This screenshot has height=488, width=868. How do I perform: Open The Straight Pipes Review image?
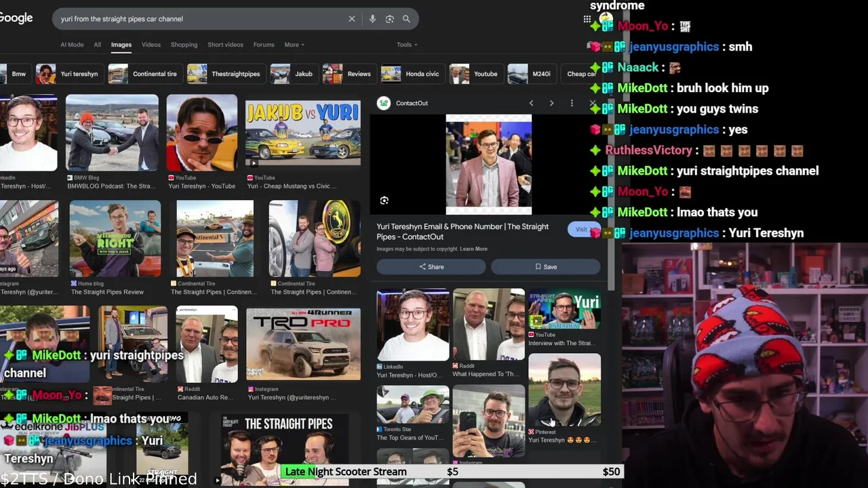(x=115, y=239)
